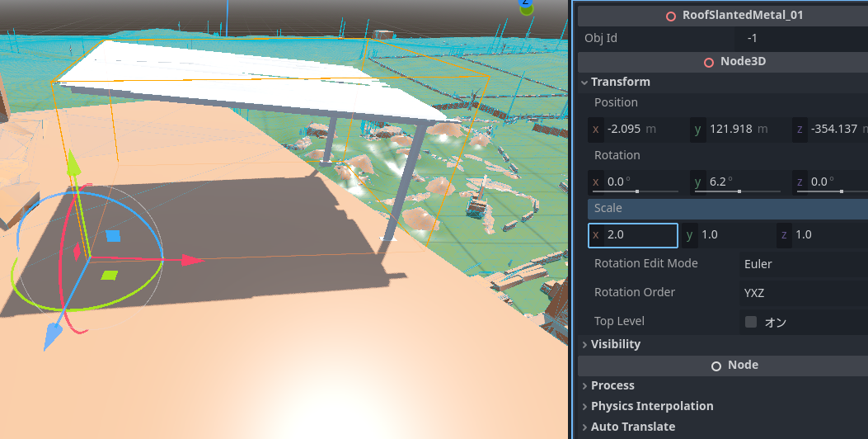Expand the Visibility section
Screen dimensions: 868x439
584,344
